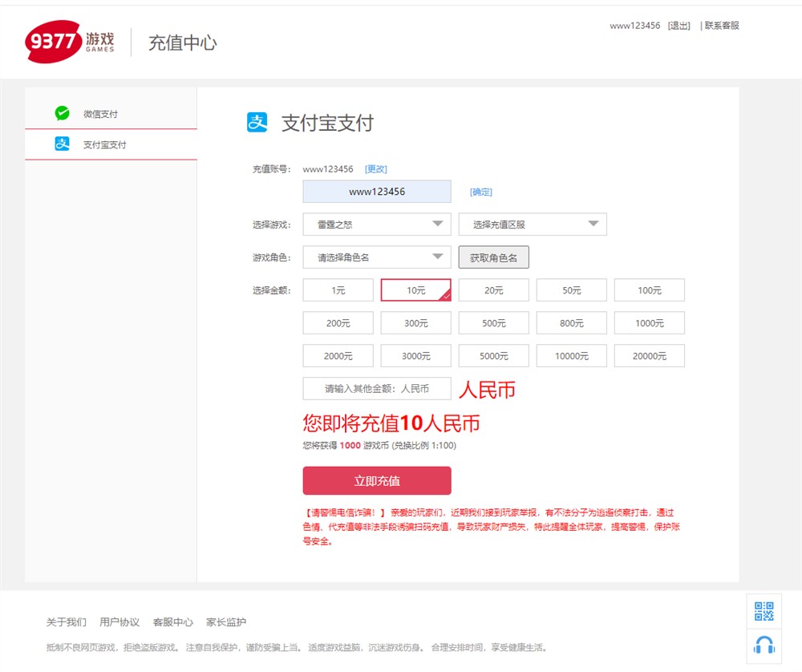The width and height of the screenshot is (802, 672).
Task: Click the large Alipay logo beside heading
Action: point(257,123)
